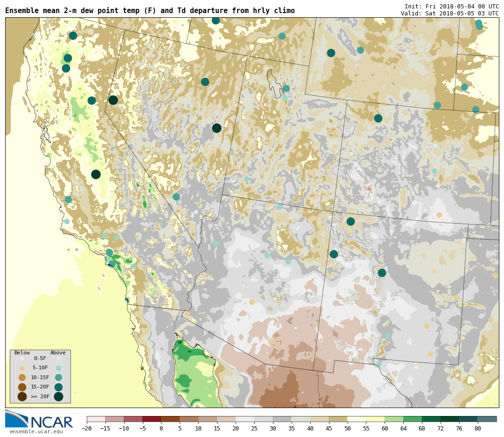Pick the legend's Above 10-15F circle
Image resolution: width=504 pixels, height=437 pixels.
[x=58, y=377]
